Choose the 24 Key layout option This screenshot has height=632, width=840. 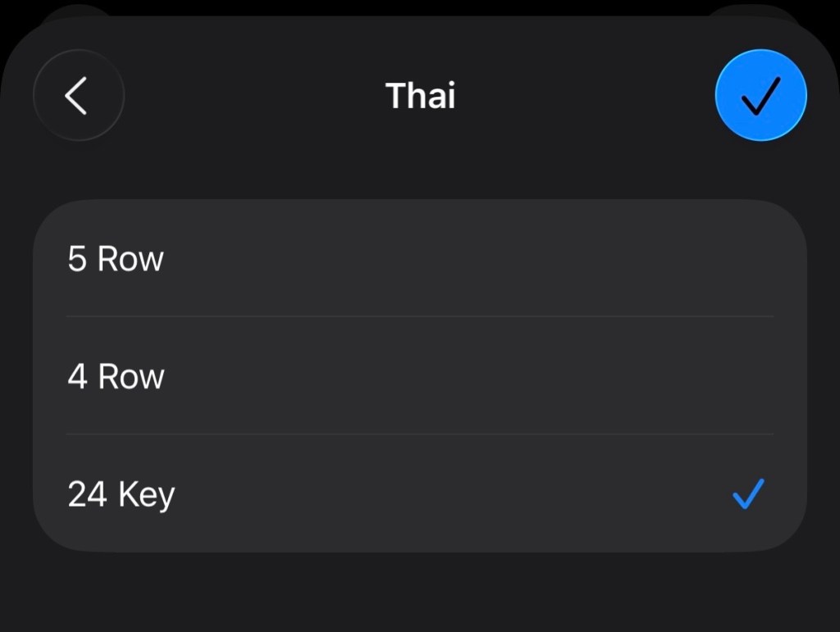coord(418,494)
